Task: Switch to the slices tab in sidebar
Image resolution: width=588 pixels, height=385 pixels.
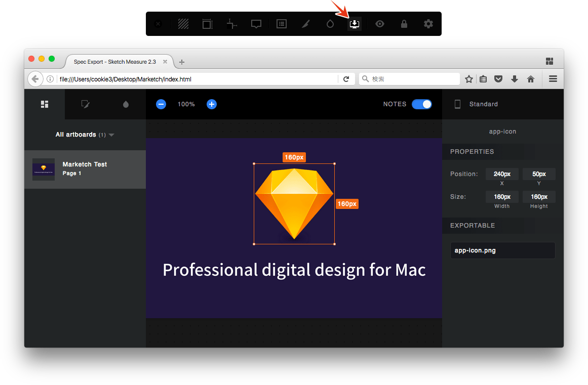Action: point(86,104)
